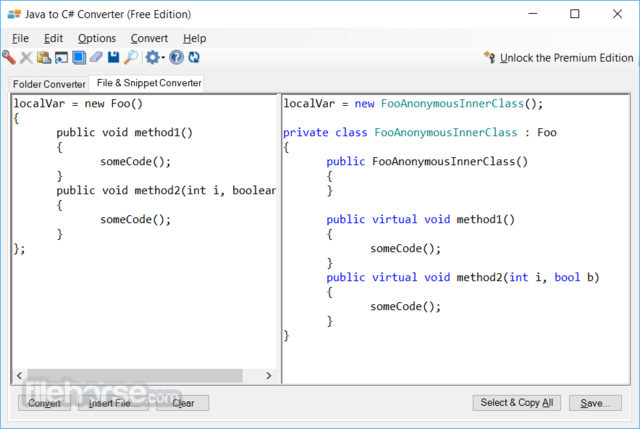Click the Select & Copy All button
The image size is (640, 429).
tap(517, 402)
